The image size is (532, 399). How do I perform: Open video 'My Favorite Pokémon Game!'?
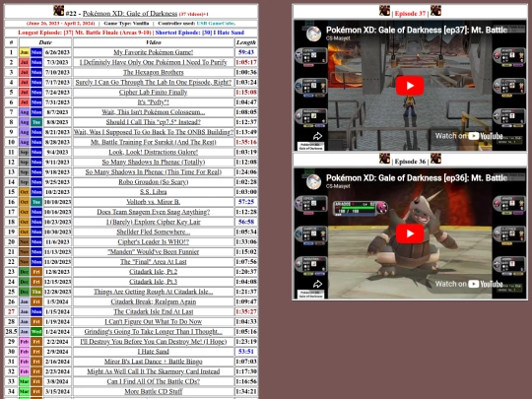tap(154, 52)
